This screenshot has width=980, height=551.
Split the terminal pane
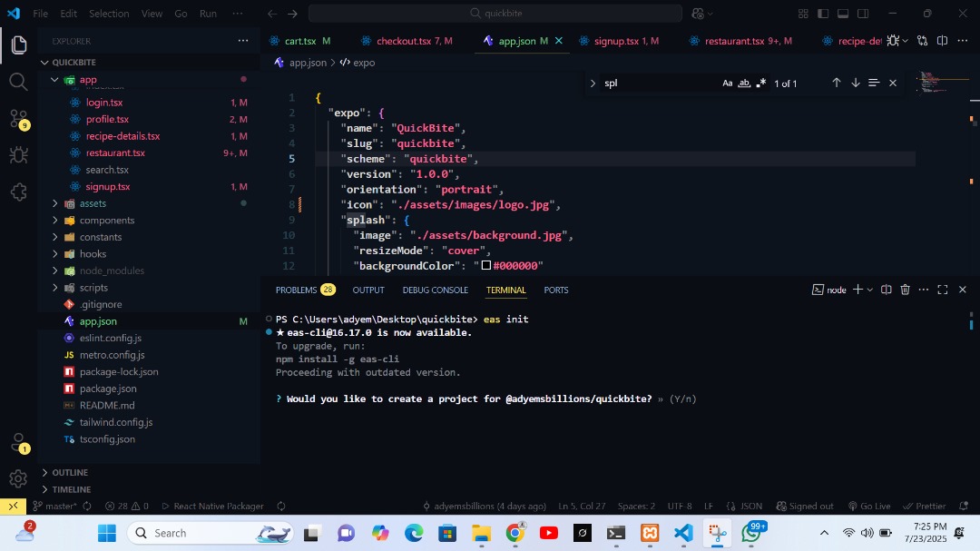pyautogui.click(x=886, y=289)
